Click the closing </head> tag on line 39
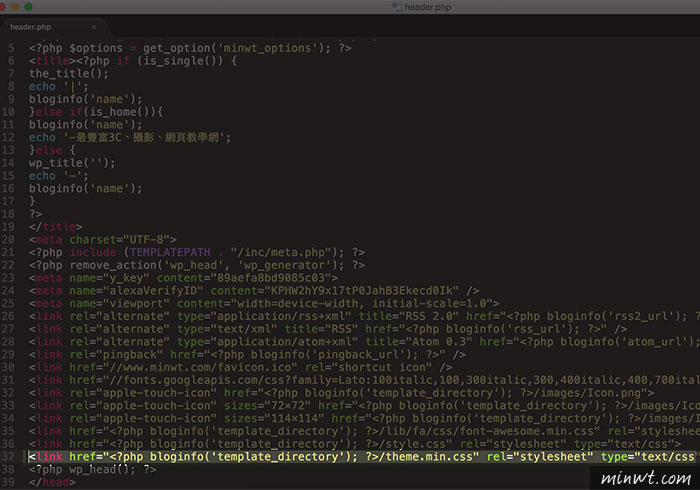Image resolution: width=700 pixels, height=490 pixels. (52, 482)
